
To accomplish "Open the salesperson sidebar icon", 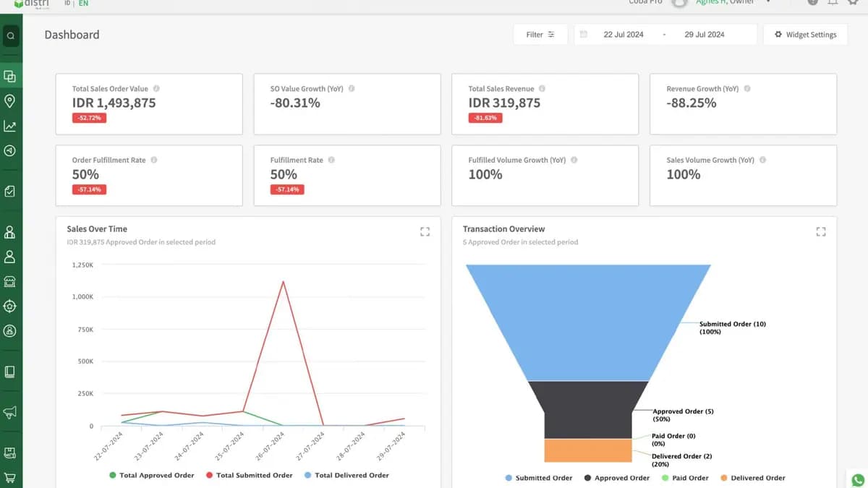I will pyautogui.click(x=10, y=232).
